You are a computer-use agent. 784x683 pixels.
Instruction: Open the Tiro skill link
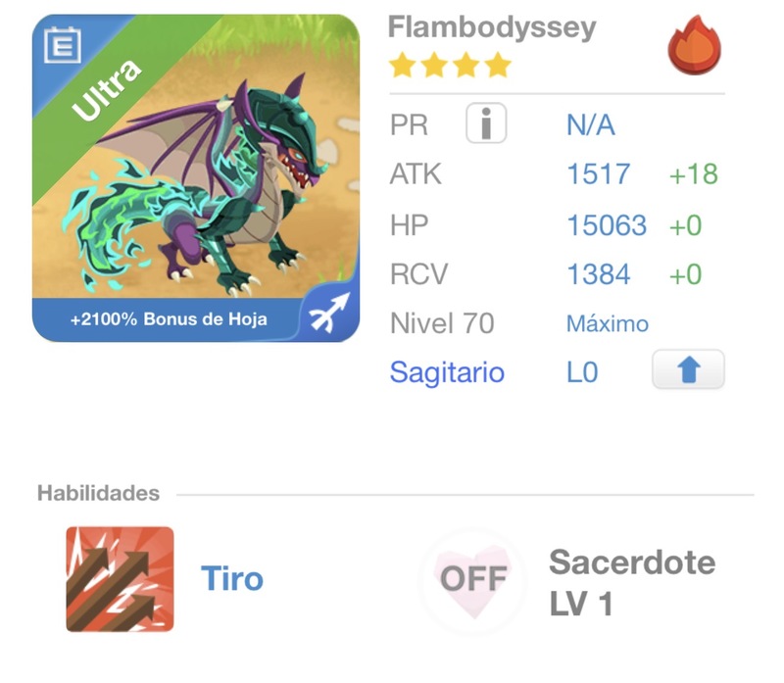click(x=232, y=579)
